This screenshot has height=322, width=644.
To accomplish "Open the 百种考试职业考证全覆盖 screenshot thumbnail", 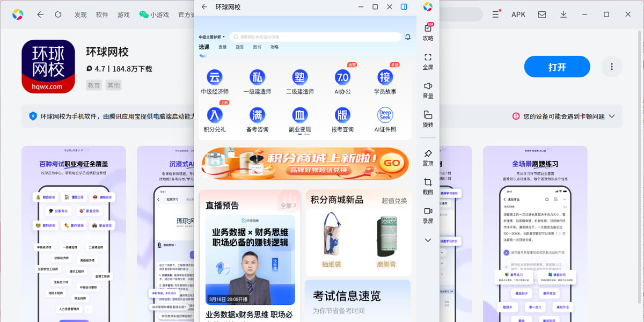I will [x=74, y=234].
